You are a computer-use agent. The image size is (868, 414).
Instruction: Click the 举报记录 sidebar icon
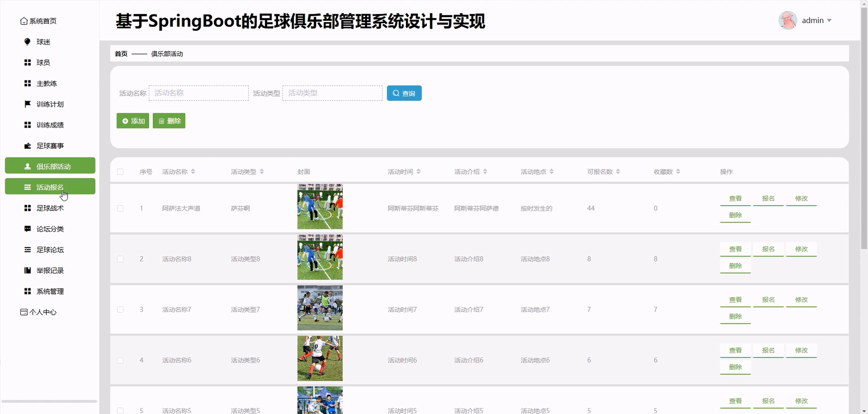pos(27,270)
